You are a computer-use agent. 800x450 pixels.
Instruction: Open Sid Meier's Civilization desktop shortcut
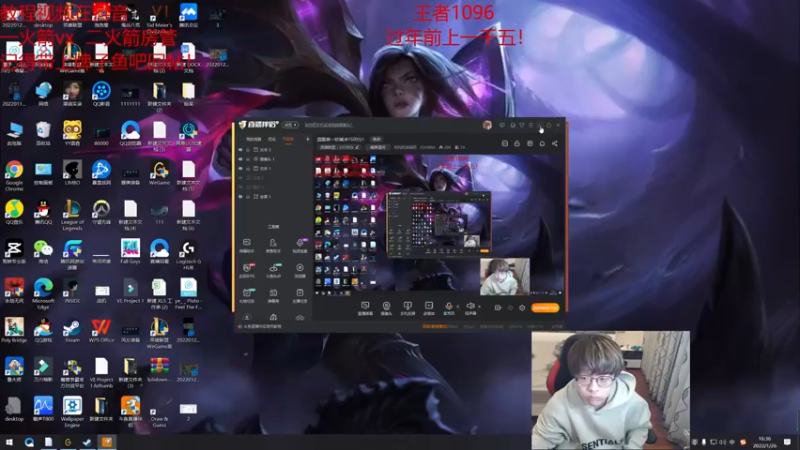[159, 18]
